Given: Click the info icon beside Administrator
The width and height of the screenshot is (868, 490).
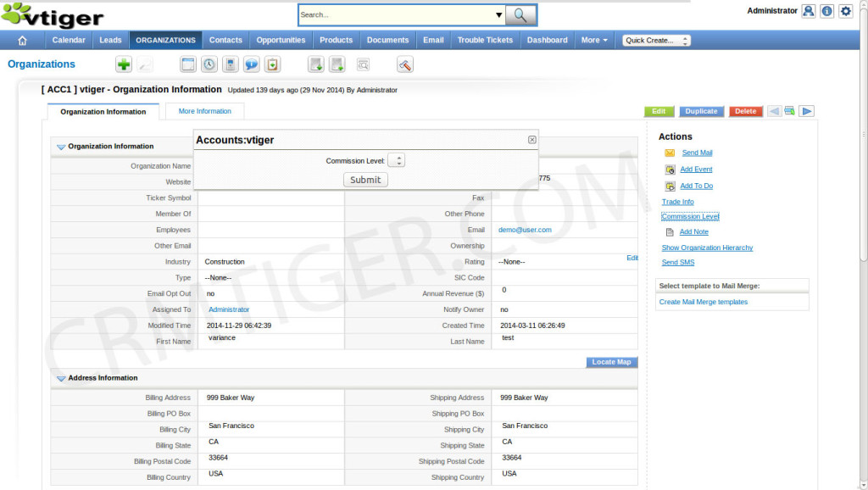Looking at the screenshot, I should 827,11.
